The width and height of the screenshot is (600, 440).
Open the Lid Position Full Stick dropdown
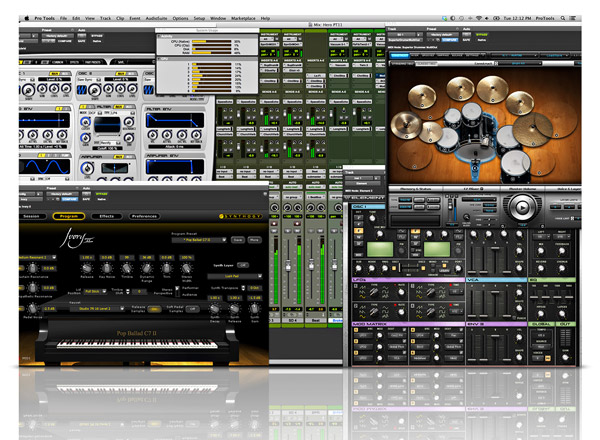coord(95,292)
